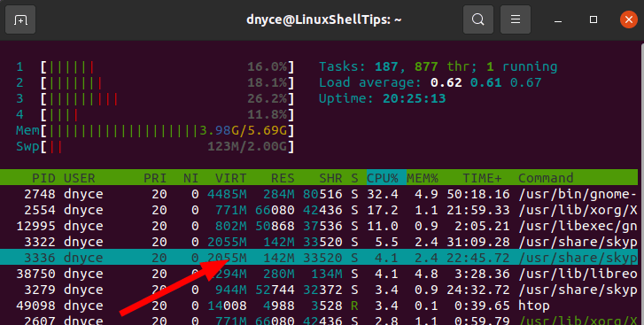Click TIME+ value 50:18.16
Screen dimensions: 644x325
478,194
